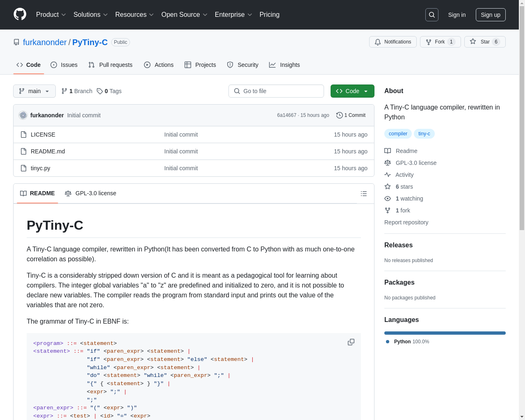
Task: Open the furkanonder owner link
Action: coord(45,42)
